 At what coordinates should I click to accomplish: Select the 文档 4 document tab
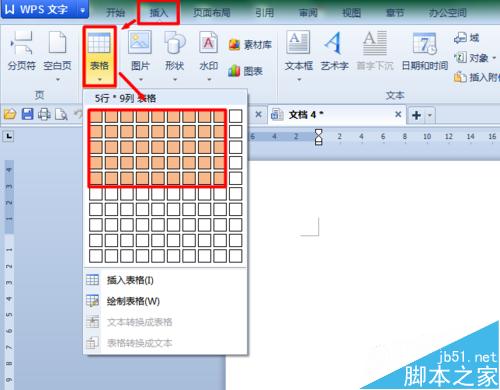pyautogui.click(x=337, y=115)
